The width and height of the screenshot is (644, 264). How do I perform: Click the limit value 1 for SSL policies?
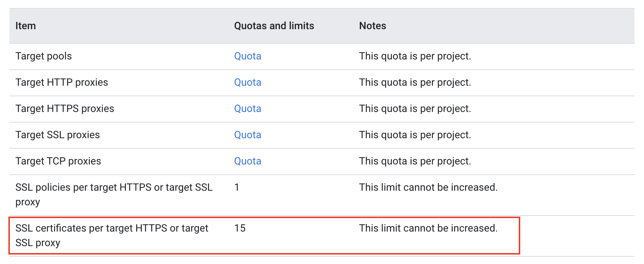pyautogui.click(x=237, y=187)
